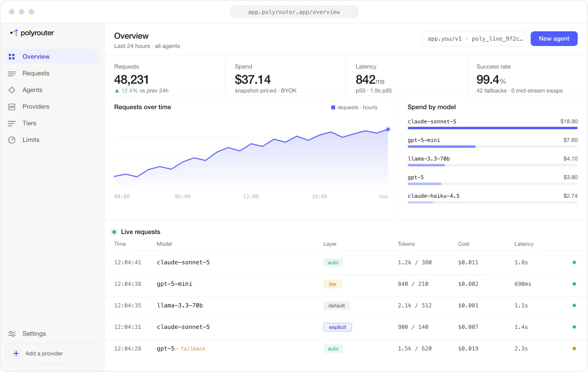Viewport: 588px width, 372px height.
Task: Click the Agents diamond icon in sidebar
Action: click(12, 90)
